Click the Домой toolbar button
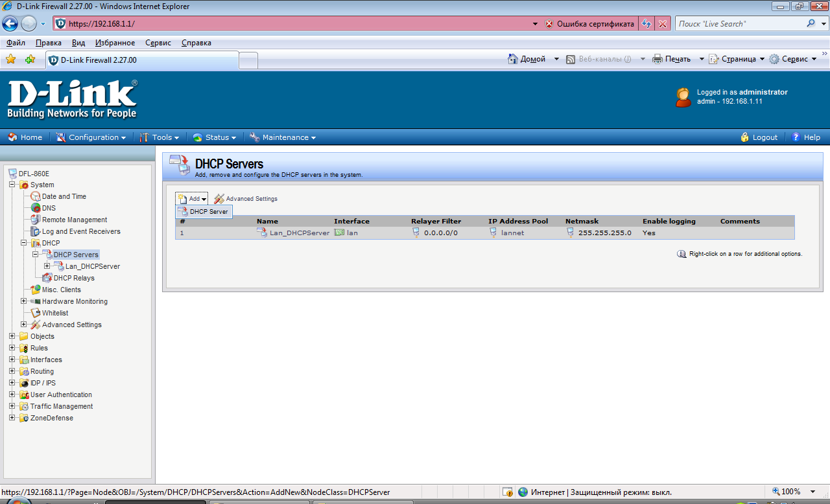 (x=526, y=59)
